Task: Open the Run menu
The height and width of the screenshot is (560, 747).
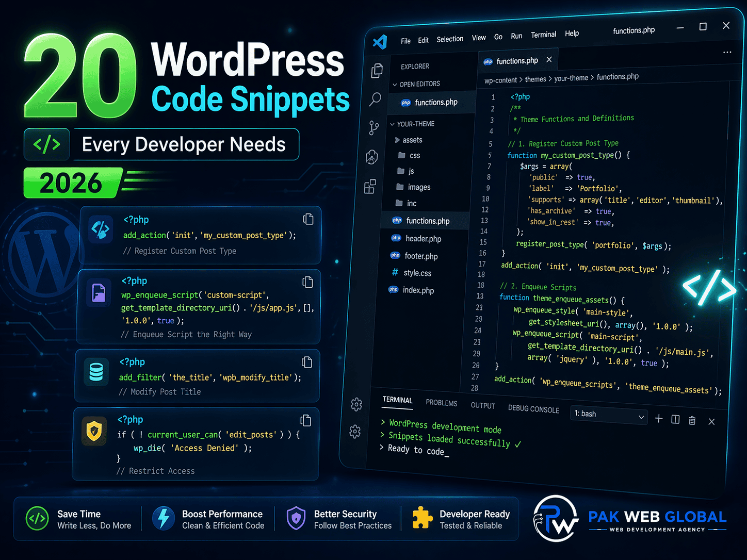Action: pos(516,36)
